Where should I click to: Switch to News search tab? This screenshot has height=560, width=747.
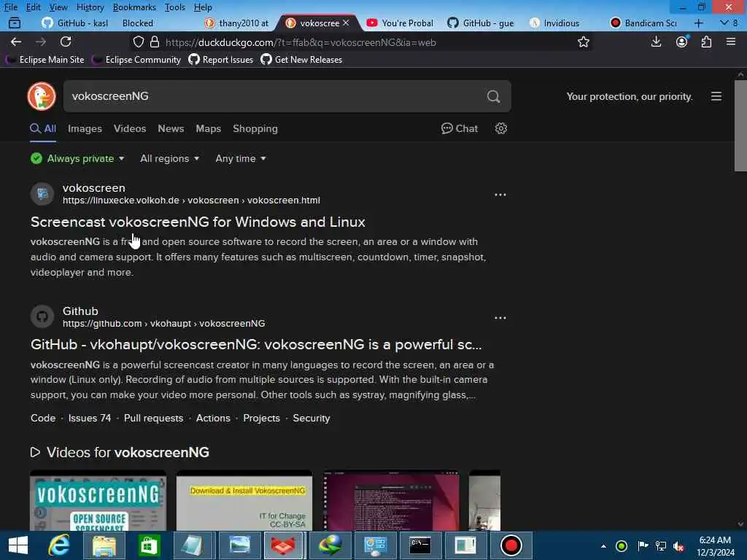tap(171, 128)
